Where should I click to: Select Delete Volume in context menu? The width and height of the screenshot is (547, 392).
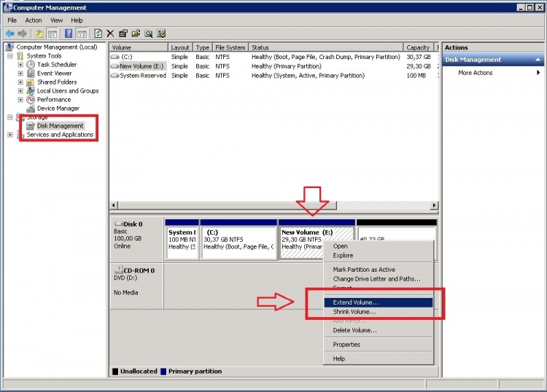(x=354, y=330)
